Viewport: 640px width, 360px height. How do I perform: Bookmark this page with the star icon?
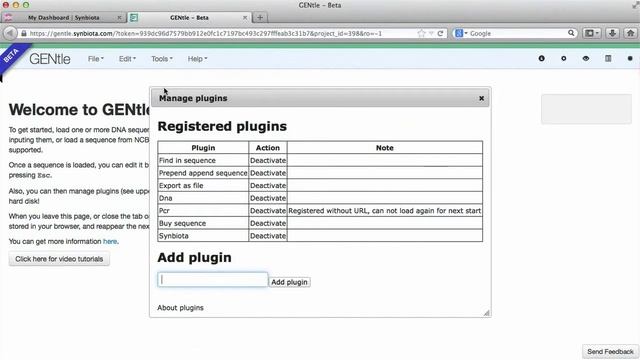pos(421,33)
